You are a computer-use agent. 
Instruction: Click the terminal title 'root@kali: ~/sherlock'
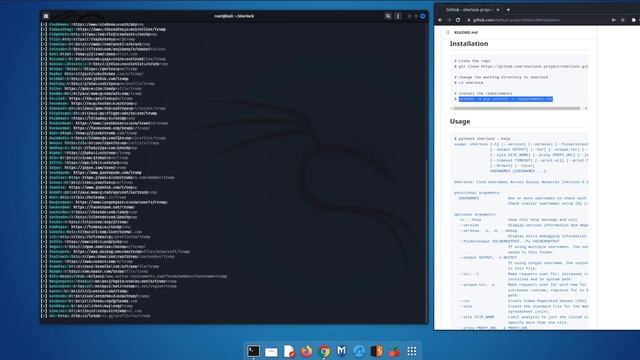point(234,16)
